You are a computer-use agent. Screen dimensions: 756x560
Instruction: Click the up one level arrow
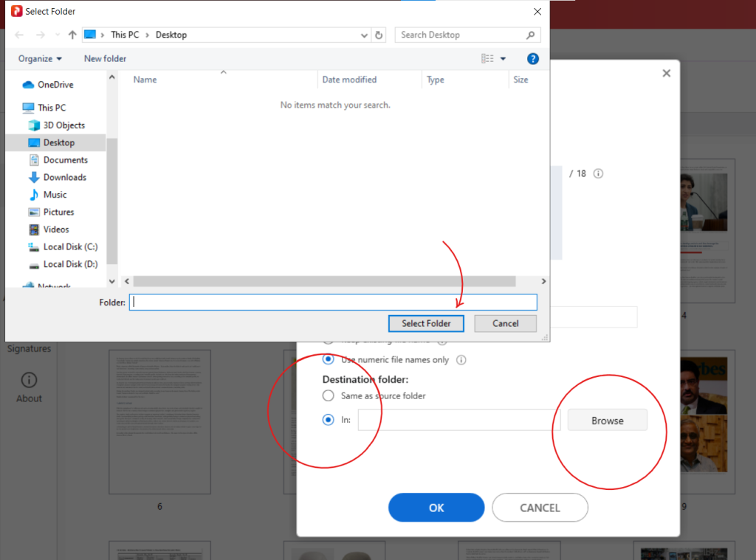72,34
